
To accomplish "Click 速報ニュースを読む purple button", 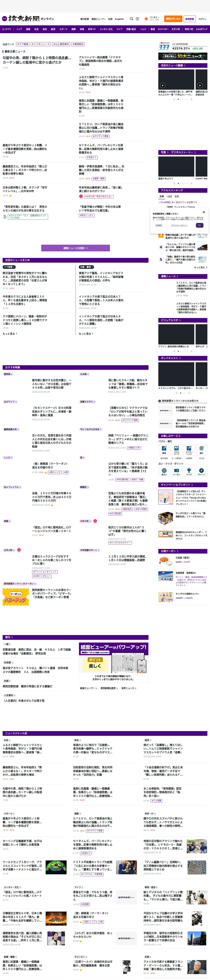I will pos(75,248).
